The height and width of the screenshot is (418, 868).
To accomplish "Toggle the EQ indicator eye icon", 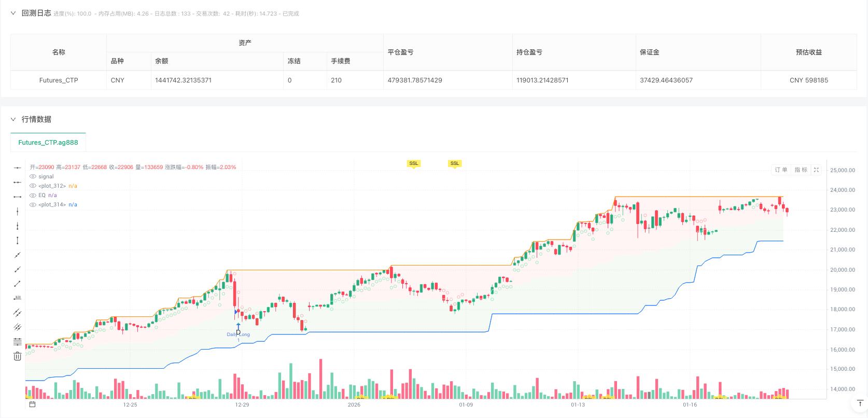I will 33,196.
